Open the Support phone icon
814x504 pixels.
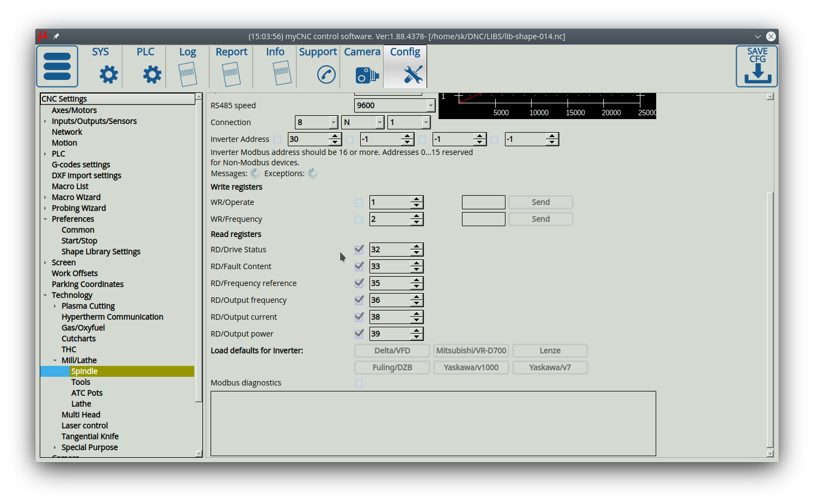326,74
